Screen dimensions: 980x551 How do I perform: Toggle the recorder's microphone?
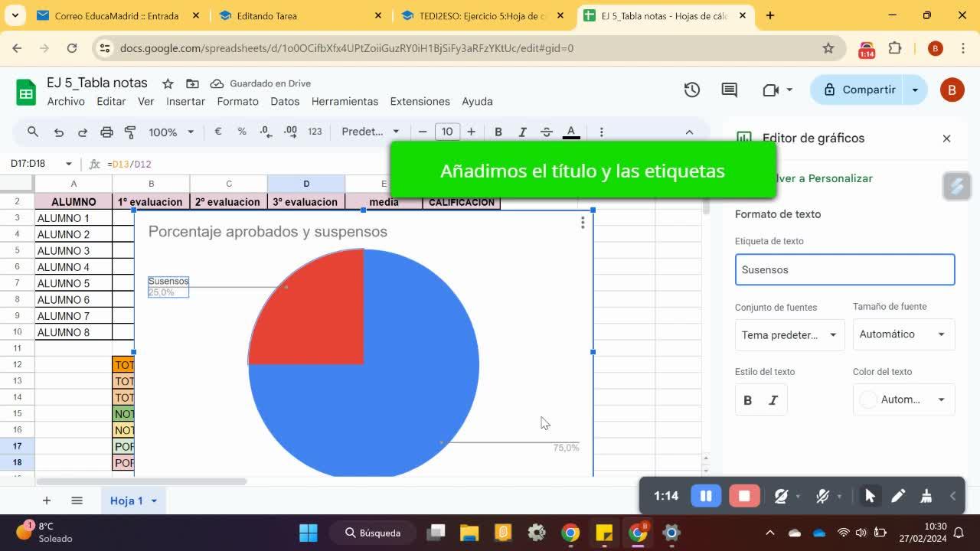823,496
